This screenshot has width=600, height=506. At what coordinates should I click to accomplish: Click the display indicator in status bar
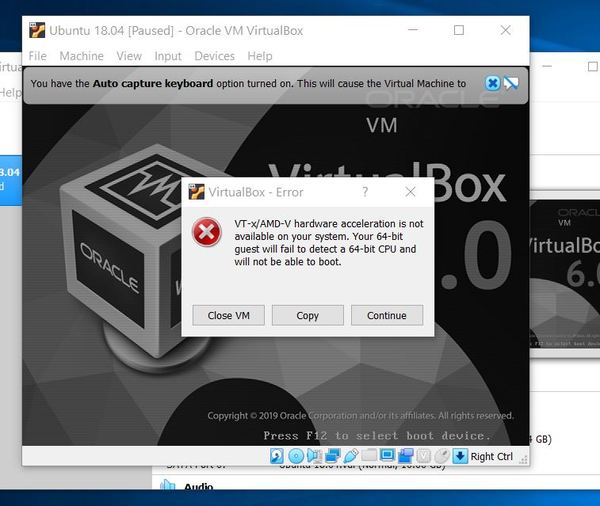click(387, 455)
